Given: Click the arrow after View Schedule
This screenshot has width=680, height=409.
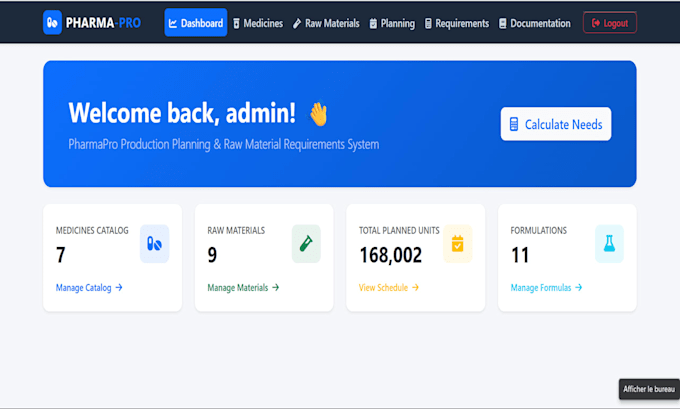Looking at the screenshot, I should 415,288.
